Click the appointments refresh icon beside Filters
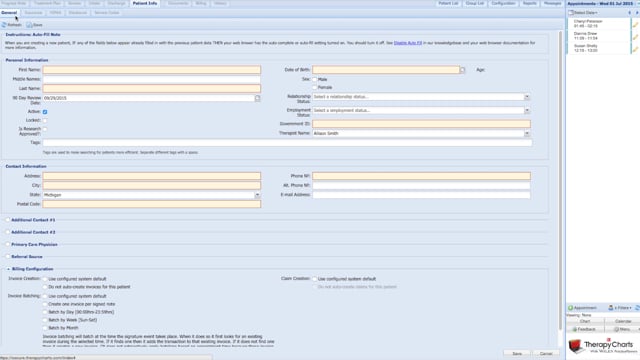640x360 pixels. 637,308
